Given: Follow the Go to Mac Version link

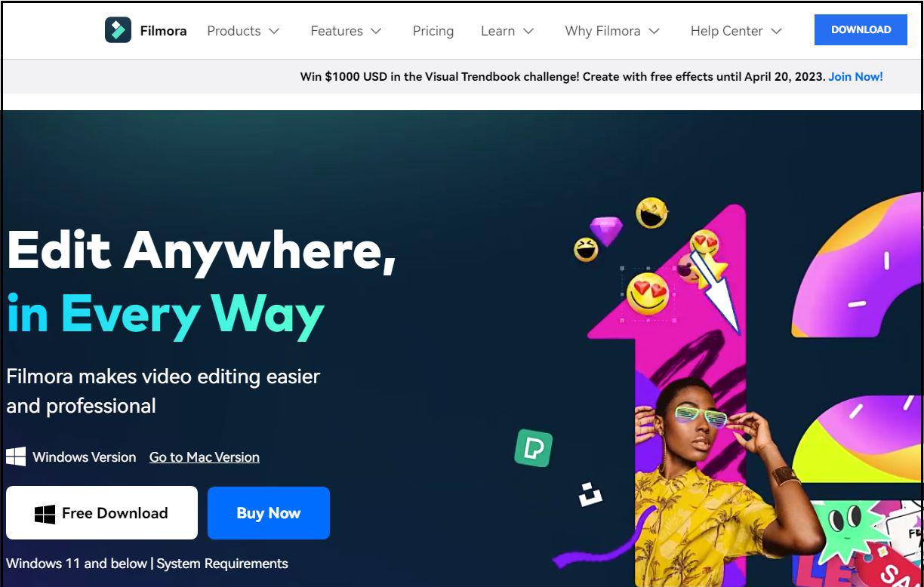Looking at the screenshot, I should 205,457.
